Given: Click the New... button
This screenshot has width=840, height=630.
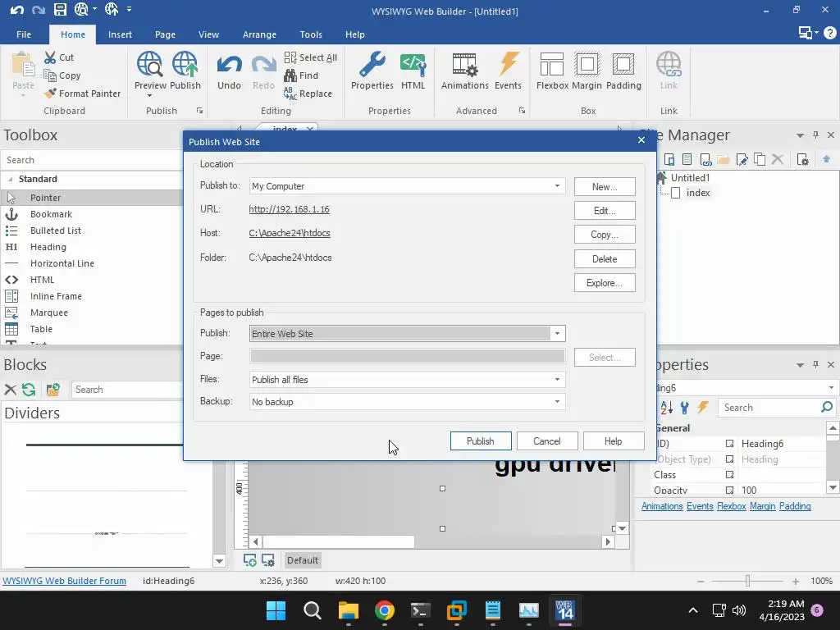Looking at the screenshot, I should [605, 186].
